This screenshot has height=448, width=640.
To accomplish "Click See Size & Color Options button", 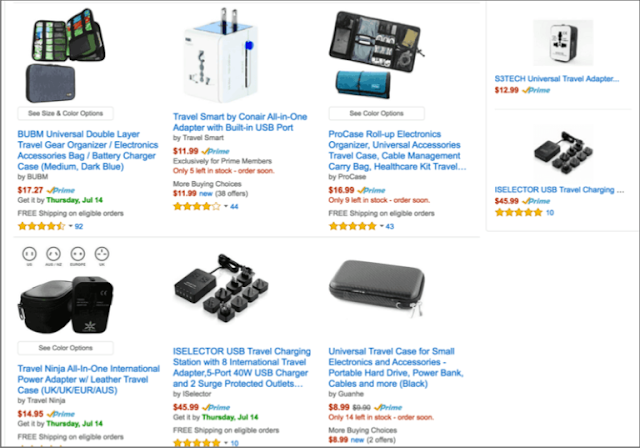I will (65, 113).
